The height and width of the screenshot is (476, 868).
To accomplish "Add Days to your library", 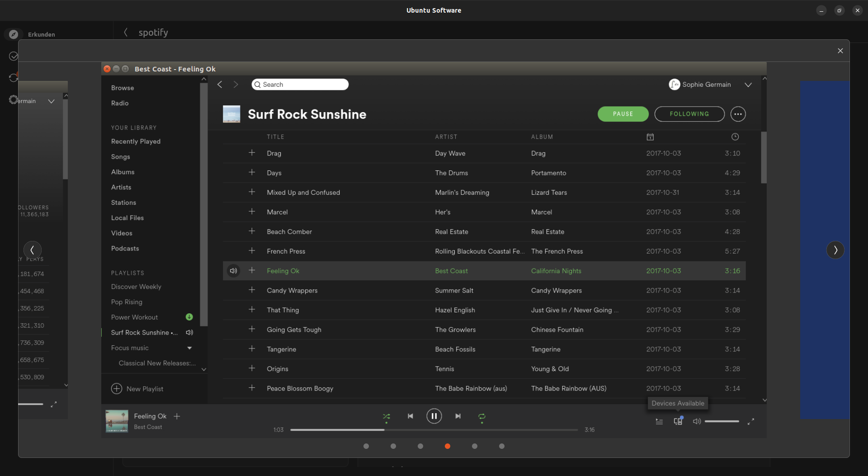I will [x=252, y=172].
